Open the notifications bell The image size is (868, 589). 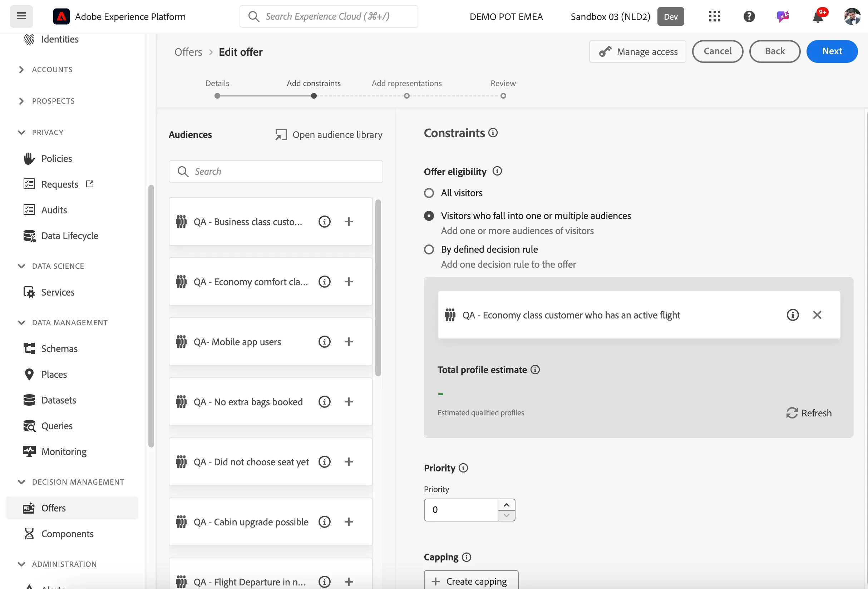[x=818, y=16]
